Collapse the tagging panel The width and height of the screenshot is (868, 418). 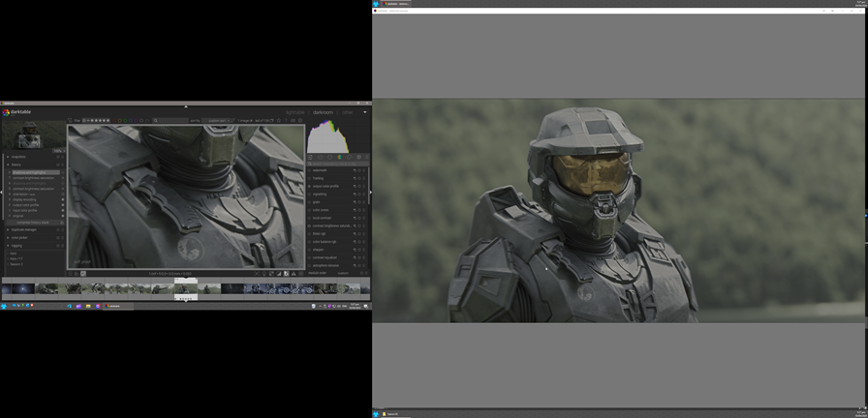[x=8, y=246]
